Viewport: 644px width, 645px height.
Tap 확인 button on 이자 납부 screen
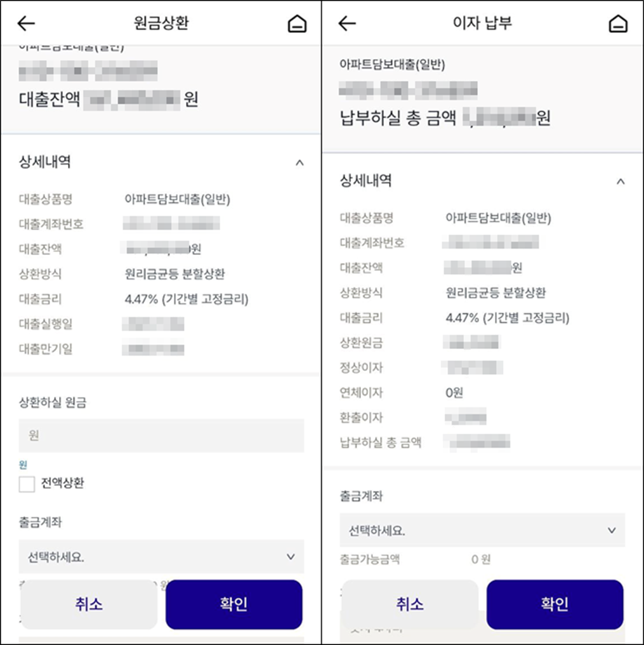click(555, 604)
